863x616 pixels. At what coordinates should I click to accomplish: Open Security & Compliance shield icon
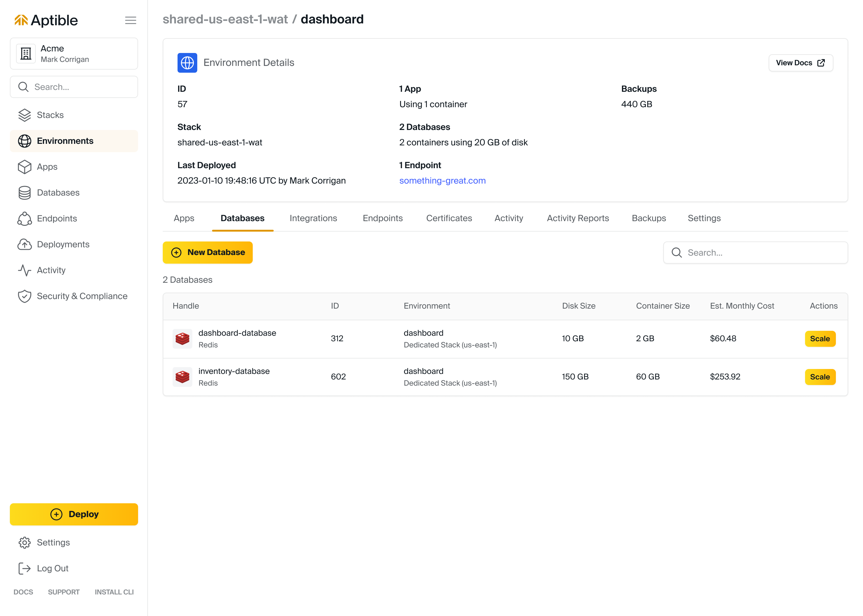coord(24,296)
